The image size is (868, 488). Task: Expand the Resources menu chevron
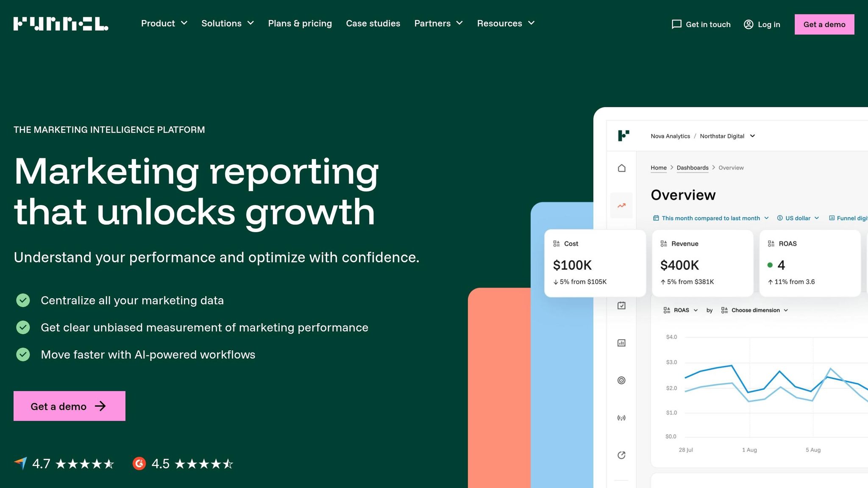coord(531,23)
